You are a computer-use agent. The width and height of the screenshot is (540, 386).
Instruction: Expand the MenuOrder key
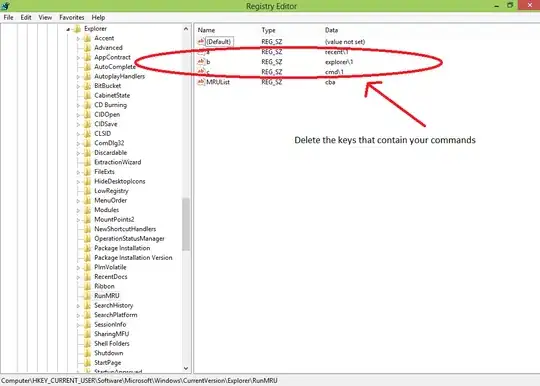tap(78, 201)
